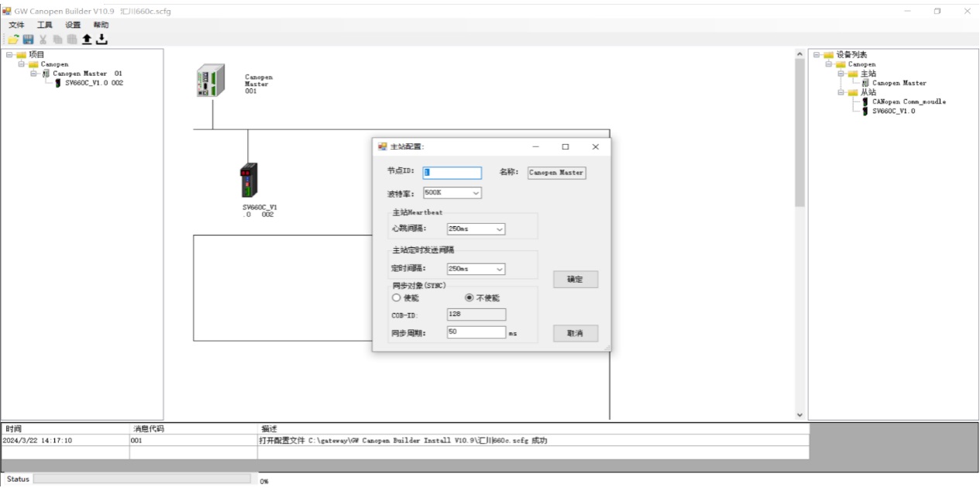Click the download arrow toolbar icon
This screenshot has height=488, width=980.
point(101,40)
